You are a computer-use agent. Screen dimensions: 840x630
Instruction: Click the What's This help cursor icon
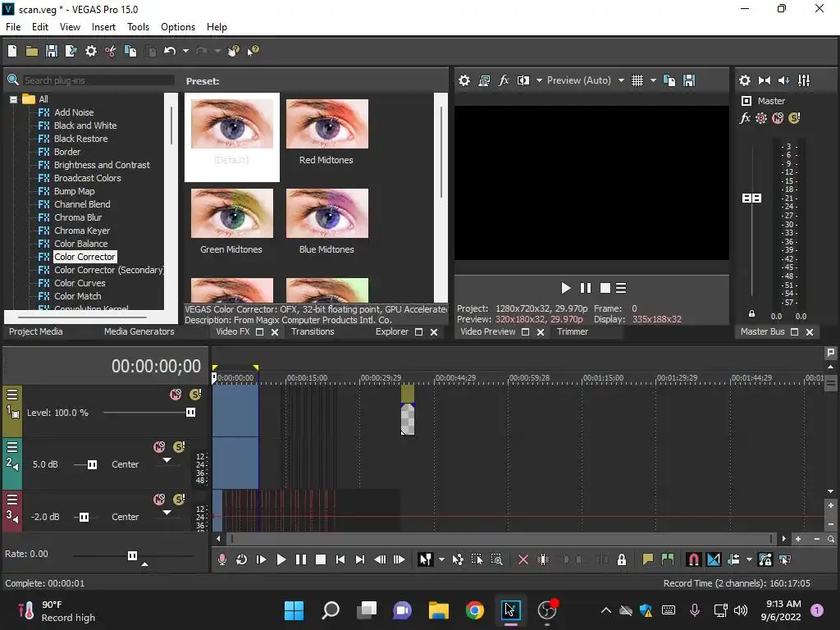click(253, 51)
